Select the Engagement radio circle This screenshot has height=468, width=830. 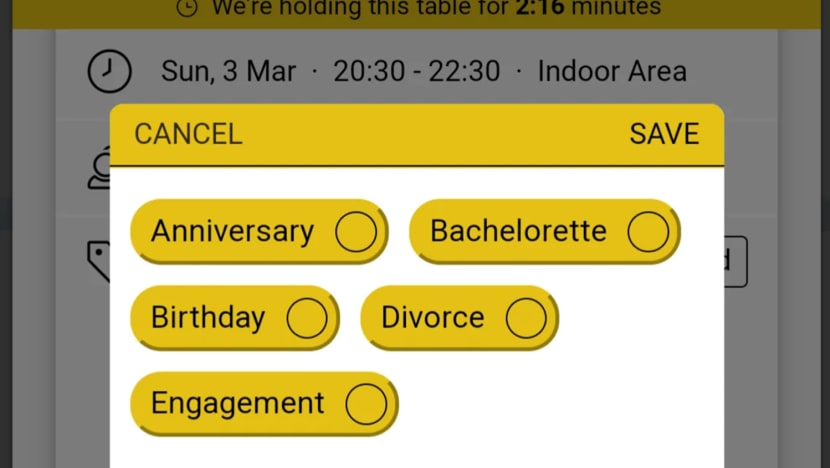point(366,404)
